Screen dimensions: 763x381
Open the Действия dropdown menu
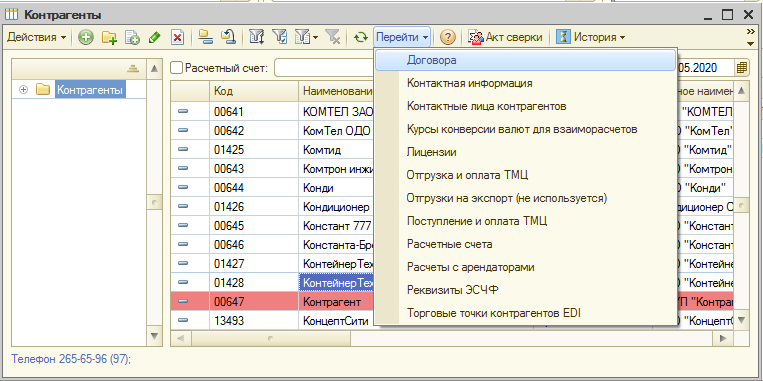tap(37, 37)
